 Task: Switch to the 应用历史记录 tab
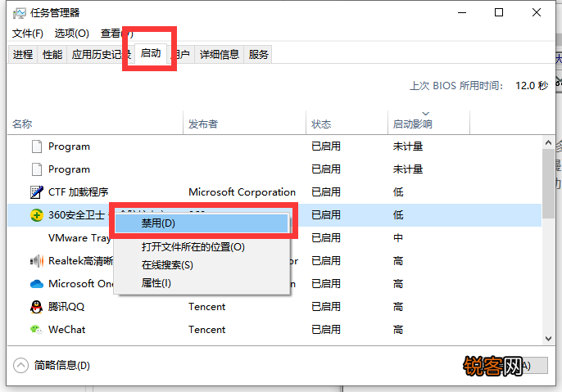tap(101, 54)
